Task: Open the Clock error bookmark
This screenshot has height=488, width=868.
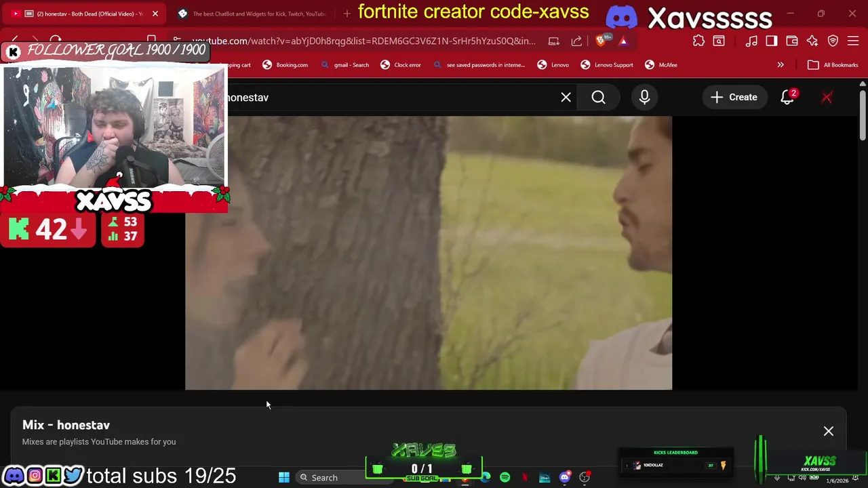Action: [401, 65]
